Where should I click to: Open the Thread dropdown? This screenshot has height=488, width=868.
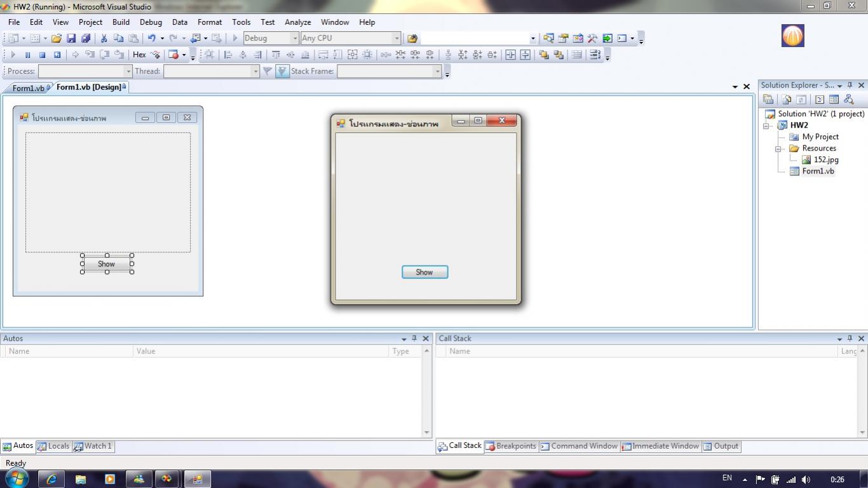pyautogui.click(x=255, y=71)
